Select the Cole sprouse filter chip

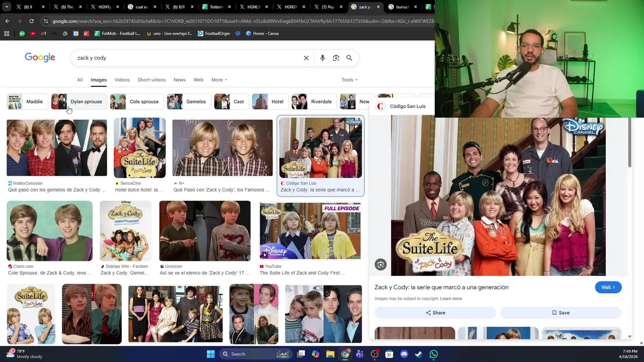tap(137, 102)
